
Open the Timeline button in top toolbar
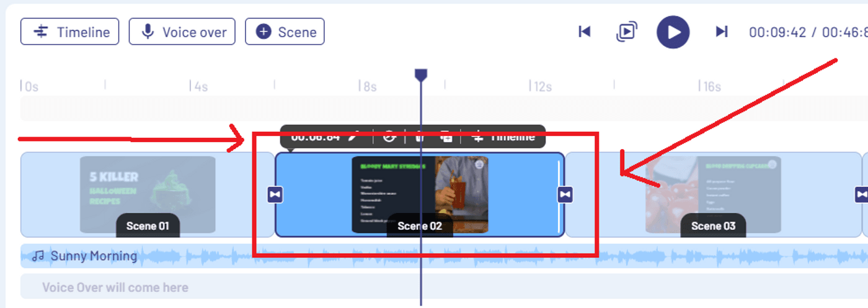[69, 32]
